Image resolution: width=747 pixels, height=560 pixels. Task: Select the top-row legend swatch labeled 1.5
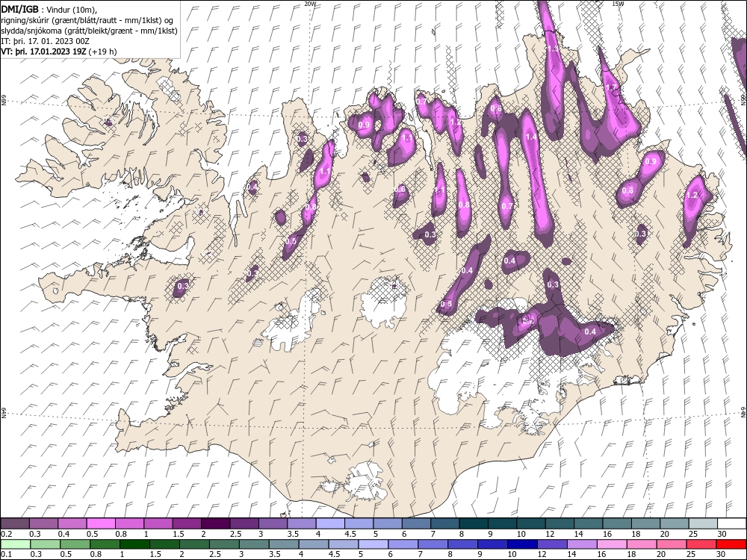pos(187,523)
